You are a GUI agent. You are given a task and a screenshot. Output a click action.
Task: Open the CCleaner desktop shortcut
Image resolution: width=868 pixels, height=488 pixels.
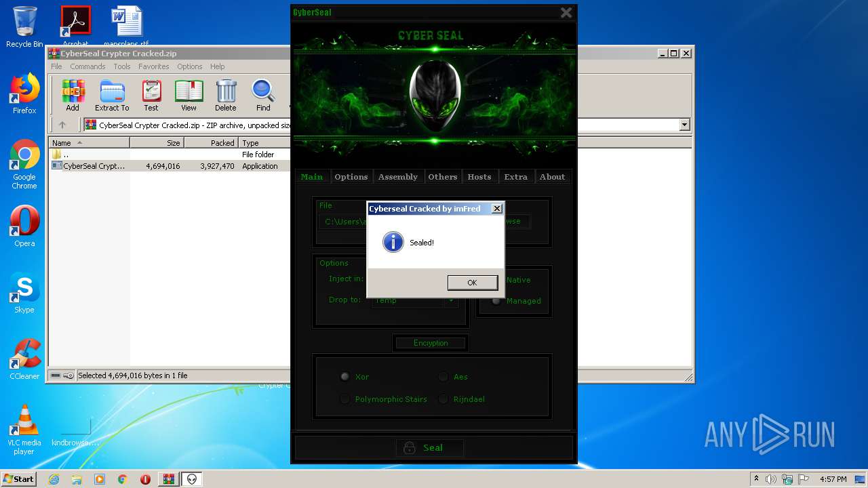pos(24,359)
